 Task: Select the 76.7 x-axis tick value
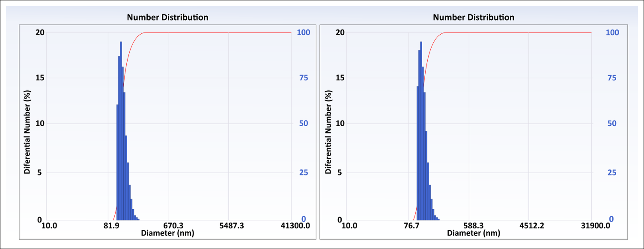[x=411, y=226]
